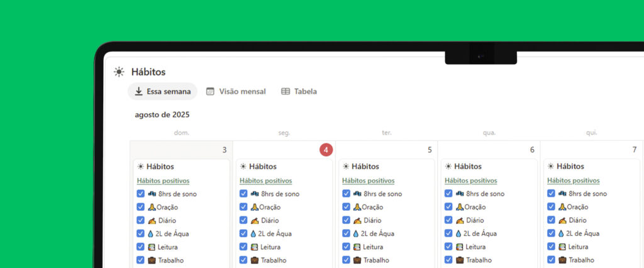This screenshot has height=268, width=644.
Task: Toggle the Diário checkbox on Monday the 4th
Action: click(243, 220)
